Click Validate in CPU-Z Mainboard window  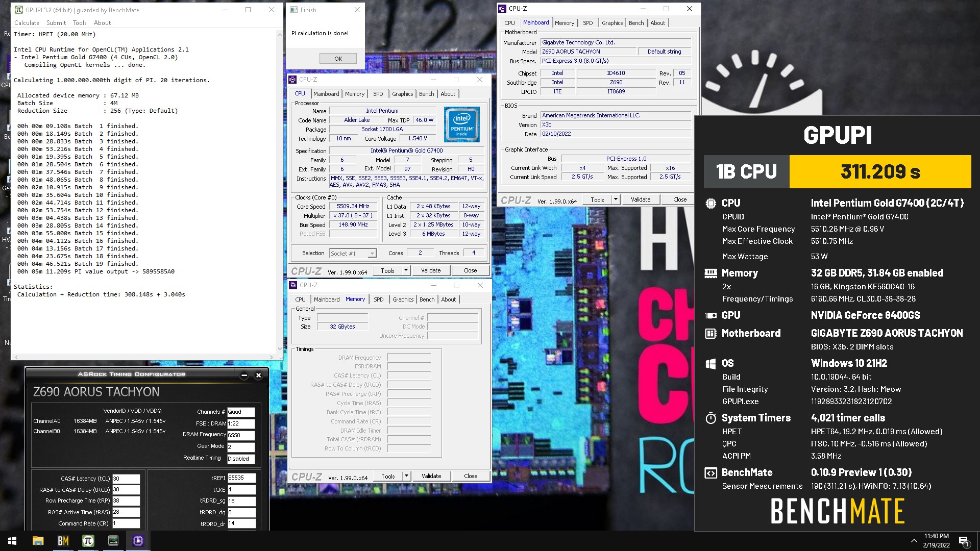[641, 200]
